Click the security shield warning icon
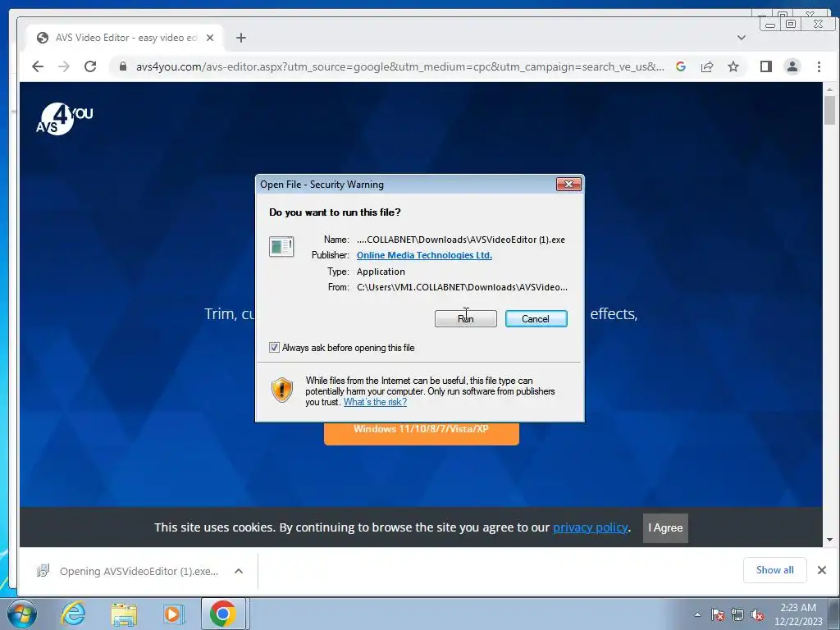This screenshot has width=840, height=630. pyautogui.click(x=282, y=390)
